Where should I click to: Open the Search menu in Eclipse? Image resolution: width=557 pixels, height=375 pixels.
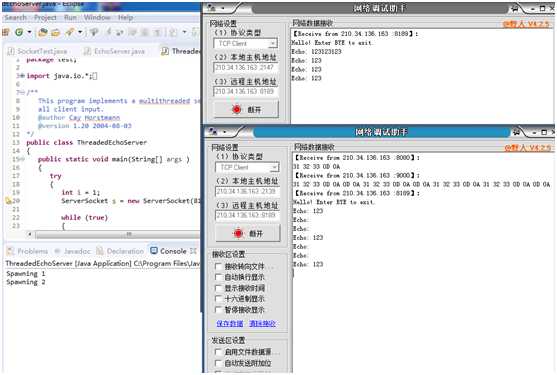pos(16,18)
